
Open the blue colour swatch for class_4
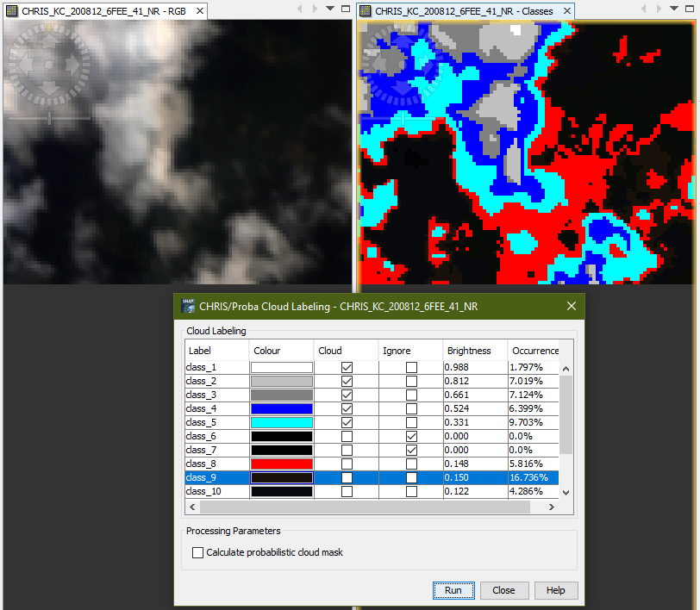click(x=282, y=408)
